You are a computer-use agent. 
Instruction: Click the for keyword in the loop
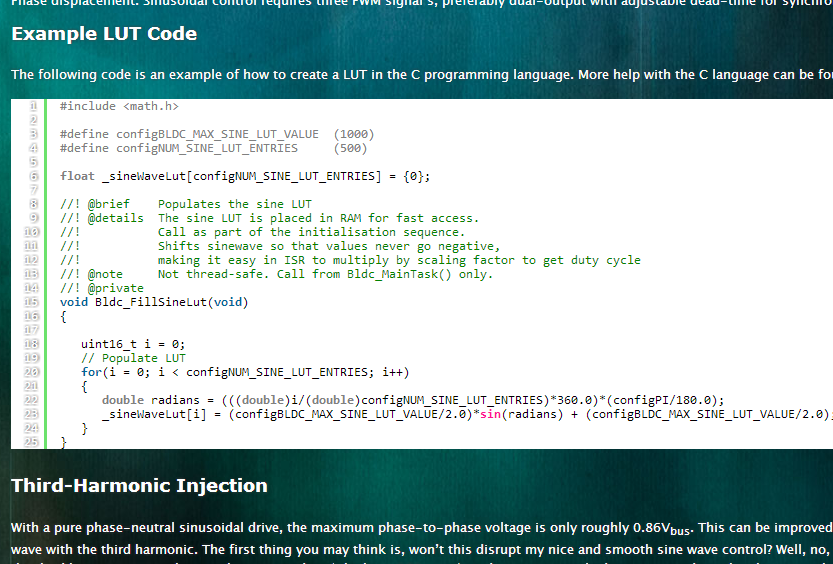tap(91, 372)
